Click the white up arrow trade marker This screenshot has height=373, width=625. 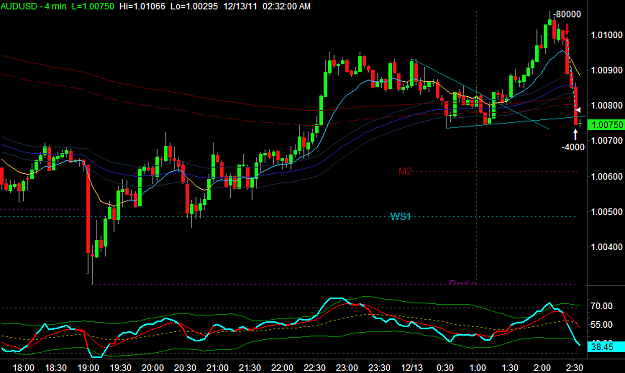click(575, 134)
